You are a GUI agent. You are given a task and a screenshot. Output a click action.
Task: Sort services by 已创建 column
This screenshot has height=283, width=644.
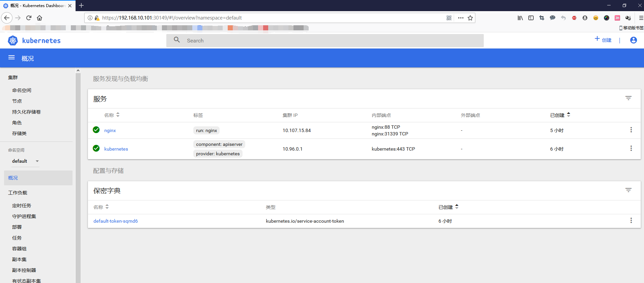pos(560,115)
